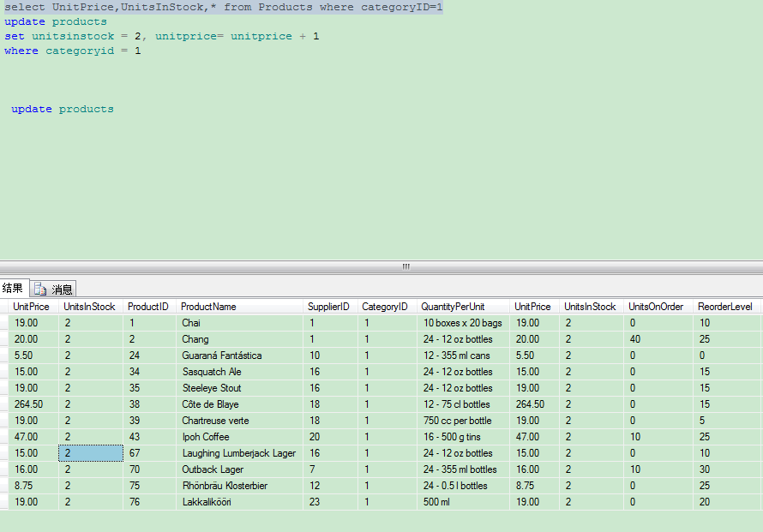Click the ReorderLevel 30 cell in Outback Lager row
The width and height of the screenshot is (763, 532).
coord(727,469)
